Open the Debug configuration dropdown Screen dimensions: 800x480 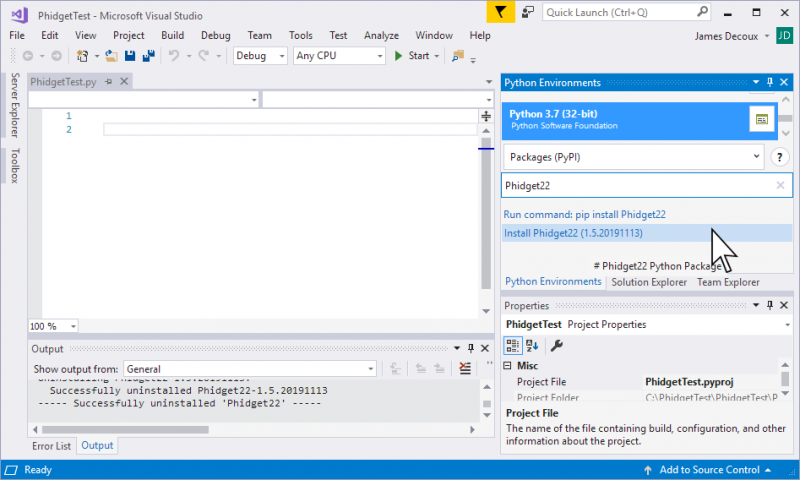260,56
